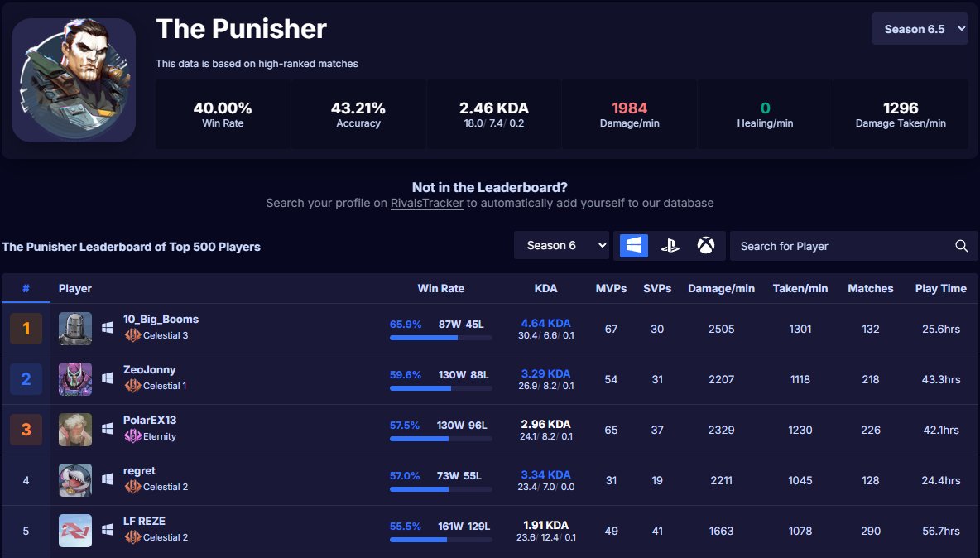Click the 4.64 KDA value
Screen dimensions: 980x558
click(x=545, y=323)
